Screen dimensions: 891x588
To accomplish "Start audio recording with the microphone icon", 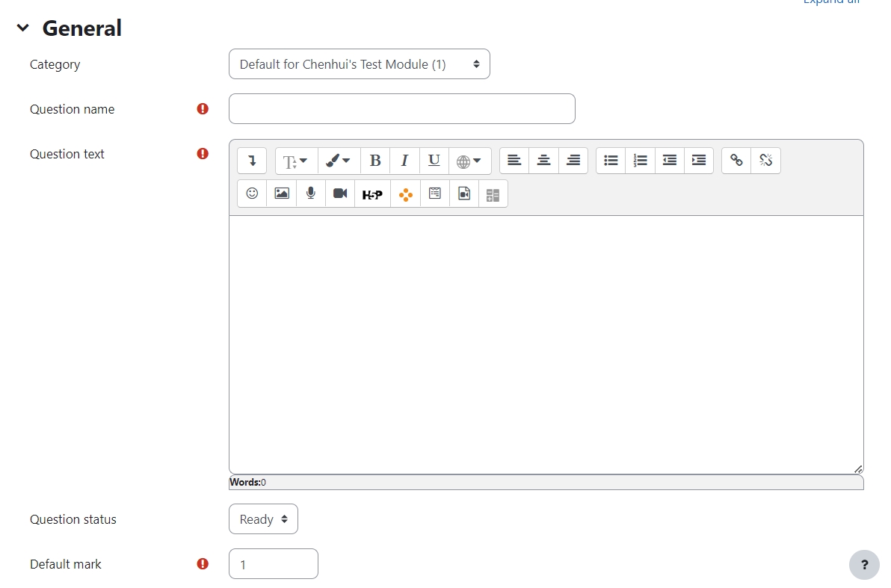I will 311,194.
